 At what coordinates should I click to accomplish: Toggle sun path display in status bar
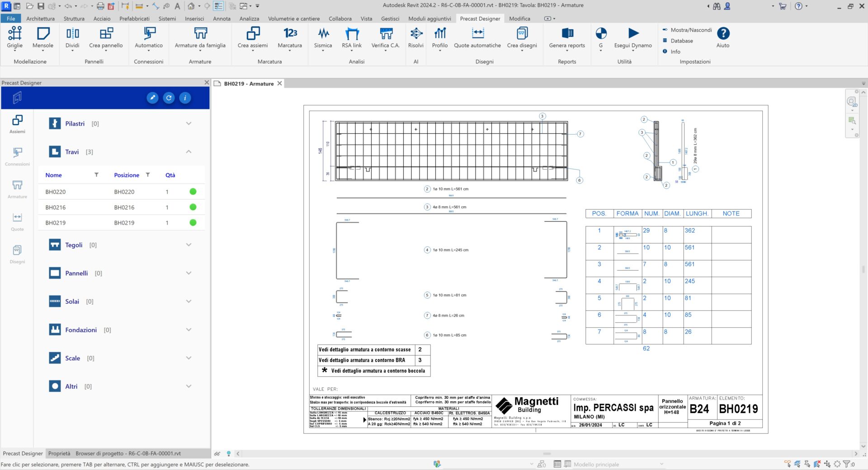point(228,453)
